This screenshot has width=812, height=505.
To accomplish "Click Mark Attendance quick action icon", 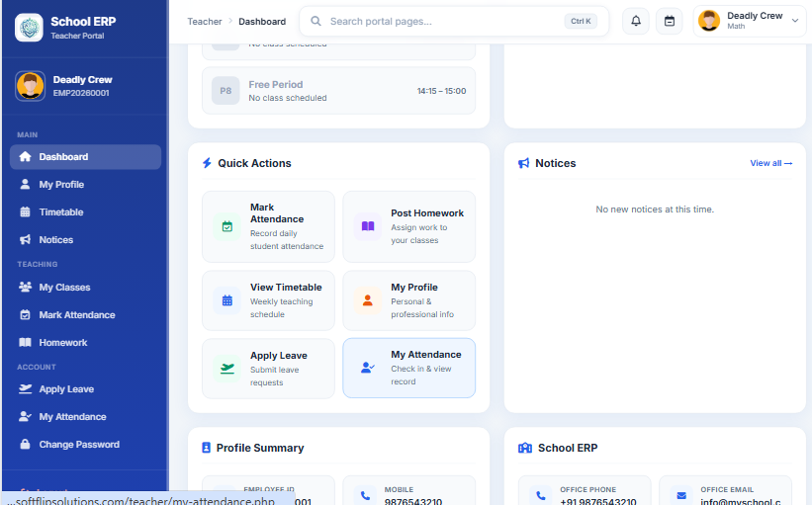I will tap(227, 226).
